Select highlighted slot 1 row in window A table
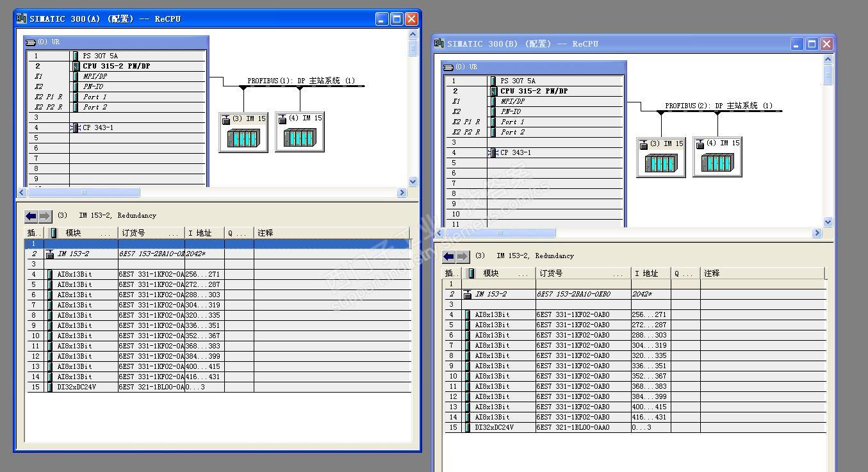This screenshot has height=472, width=868. [x=218, y=243]
